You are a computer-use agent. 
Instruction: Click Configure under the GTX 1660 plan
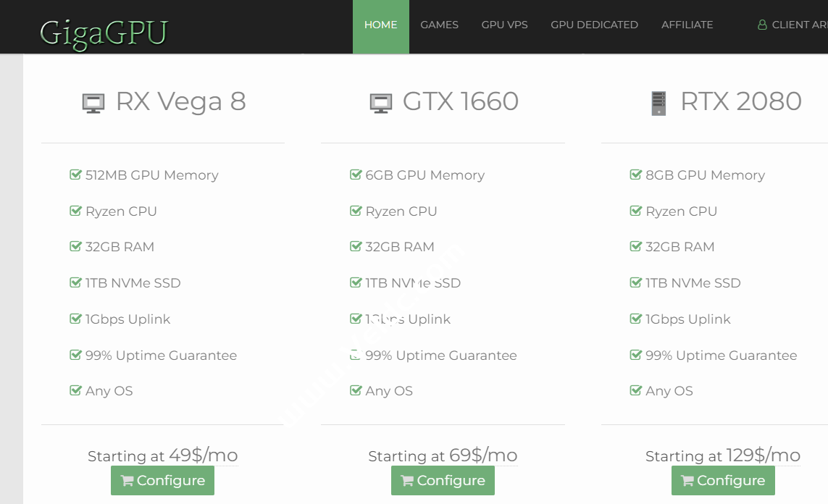click(443, 480)
